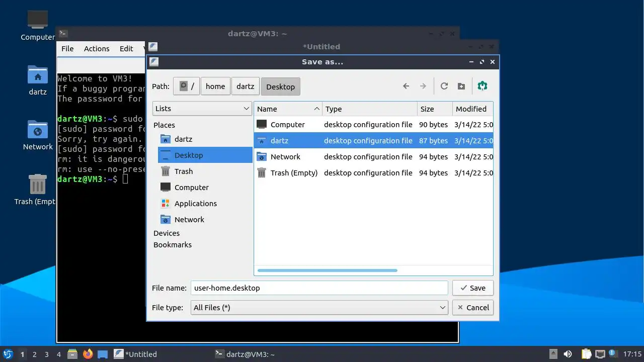Click the green icon next to new folder
The height and width of the screenshot is (362, 644).
(482, 86)
